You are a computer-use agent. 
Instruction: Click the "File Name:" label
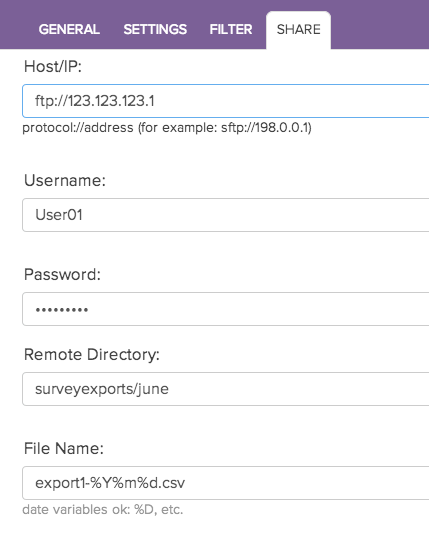[64, 449]
